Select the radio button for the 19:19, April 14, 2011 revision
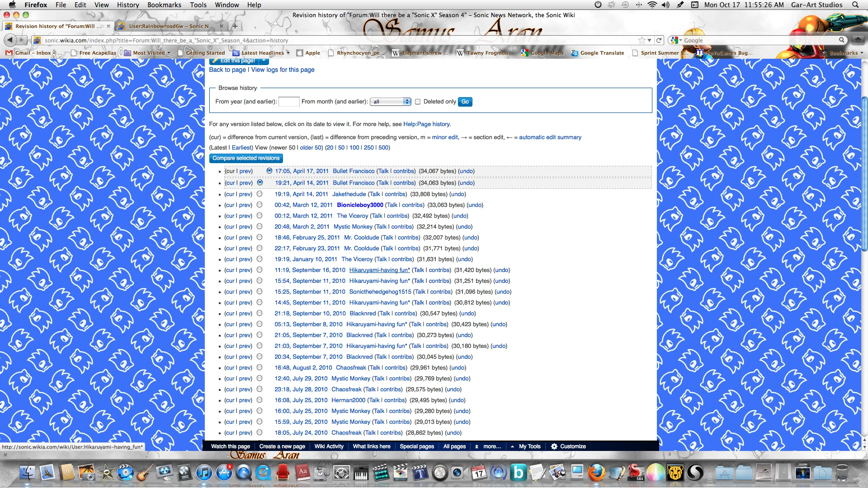Screen dimensions: 868x488 coord(259,194)
